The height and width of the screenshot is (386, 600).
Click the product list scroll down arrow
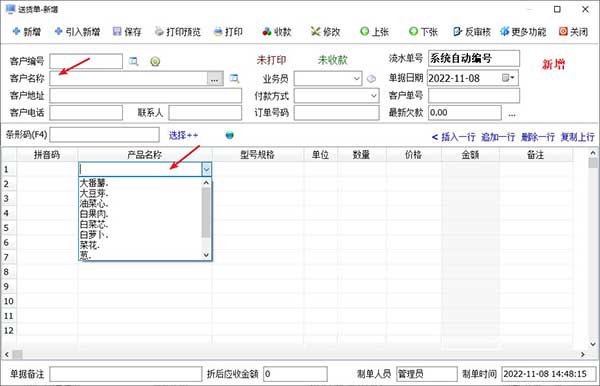tap(206, 255)
